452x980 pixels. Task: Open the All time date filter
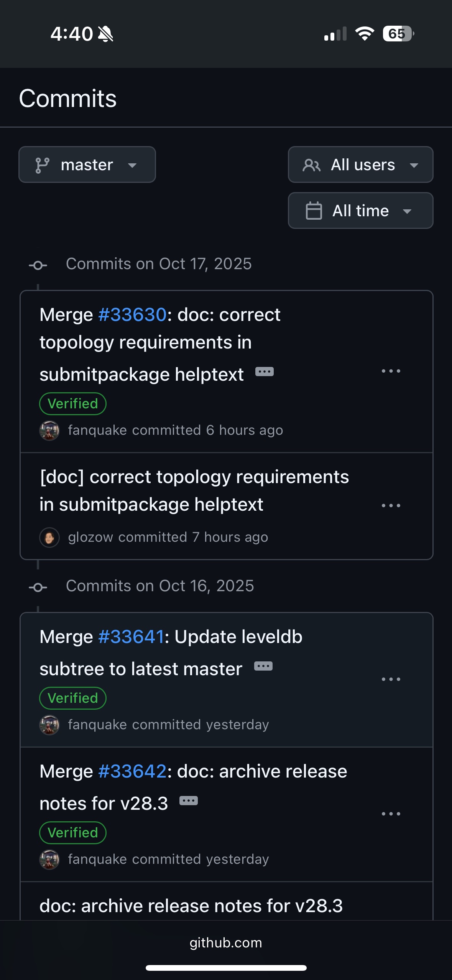tap(360, 211)
